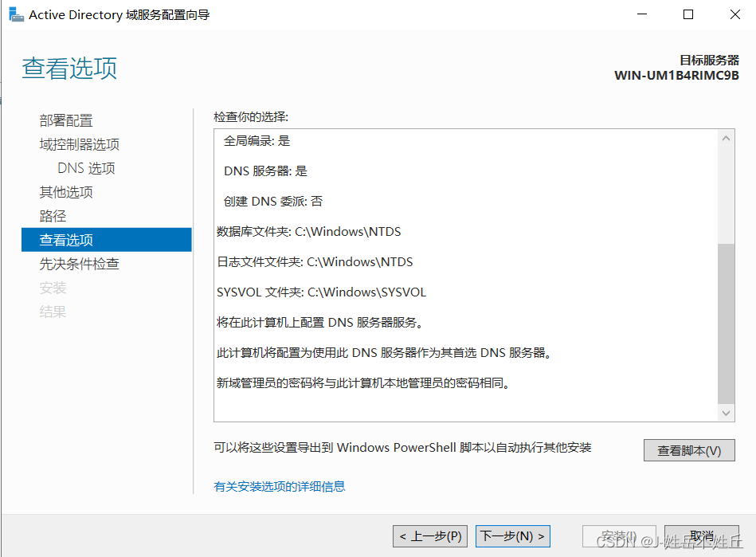
Task: Jump to 先决条件检查 step
Action: pyautogui.click(x=80, y=264)
